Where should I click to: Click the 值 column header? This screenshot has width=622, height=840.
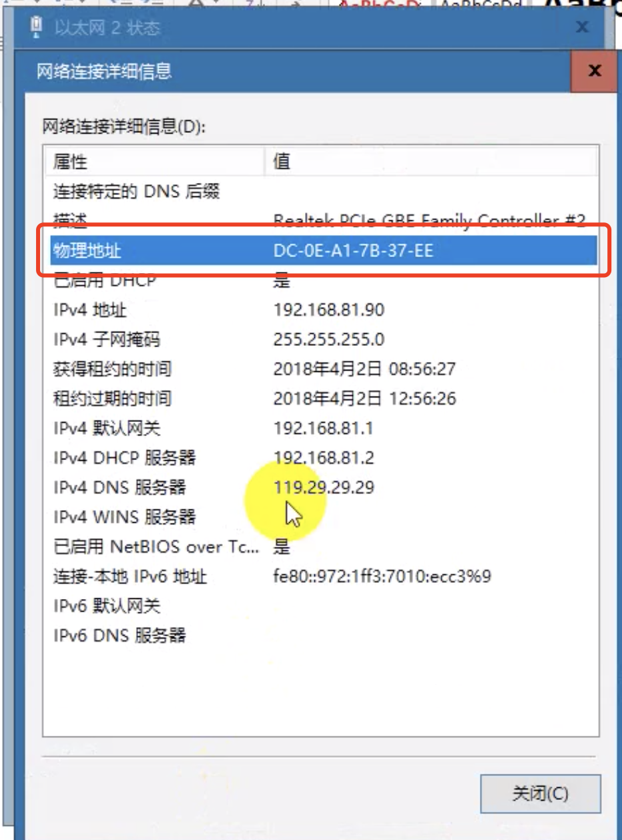[x=432, y=161]
